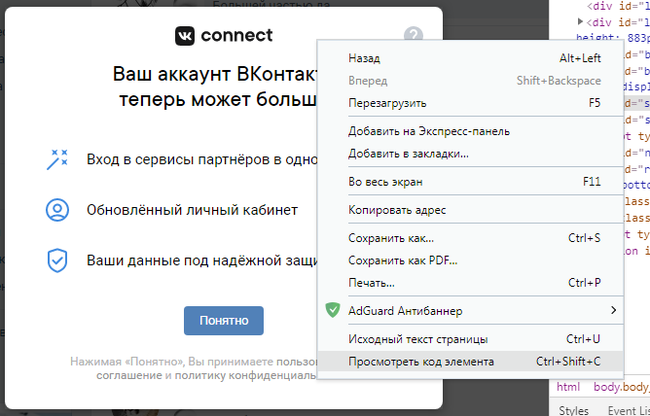Screen dimensions: 650x416
Task: Choose Назад from the context menu
Action: click(x=364, y=58)
